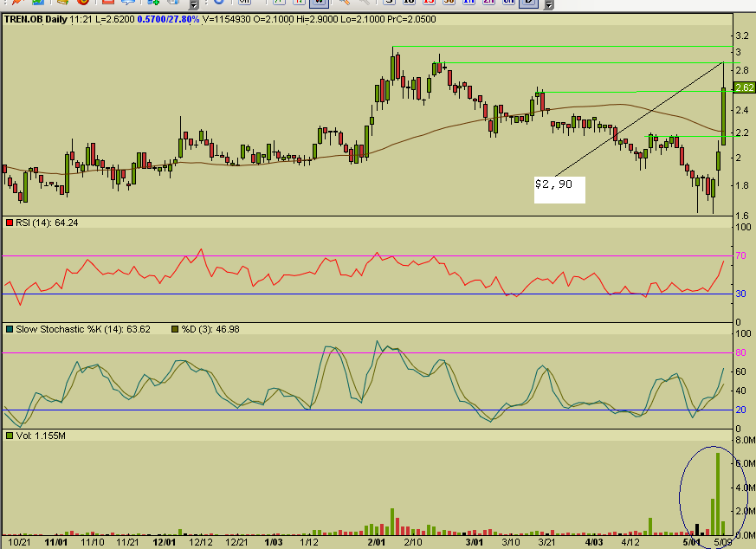Expand the small dropdown beside the chart icons
This screenshot has width=756, height=549.
(196, 4)
